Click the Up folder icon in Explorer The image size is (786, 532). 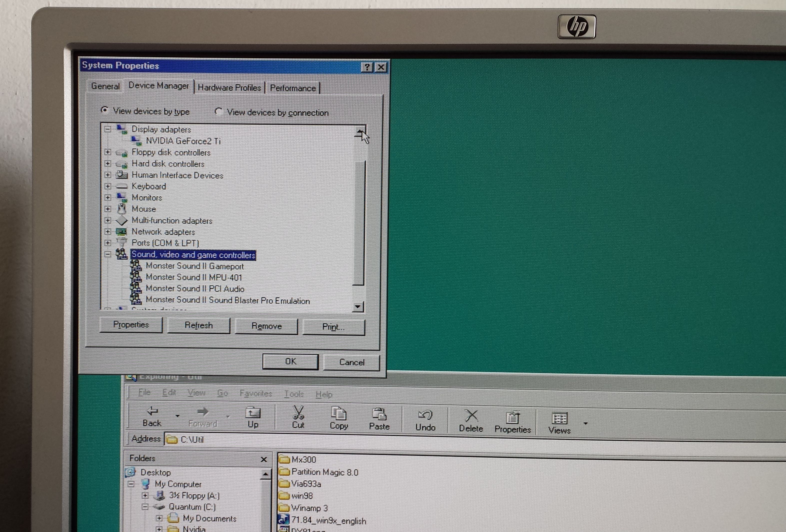point(253,412)
